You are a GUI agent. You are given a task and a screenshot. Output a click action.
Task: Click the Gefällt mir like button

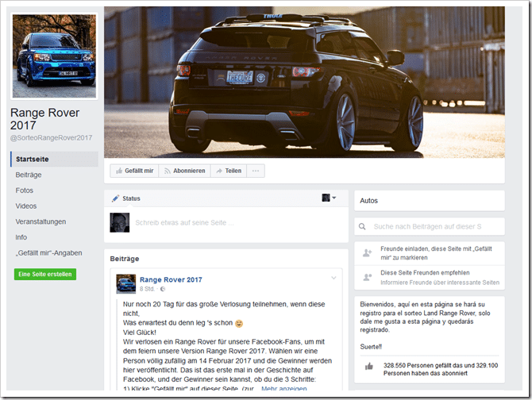[x=134, y=171]
